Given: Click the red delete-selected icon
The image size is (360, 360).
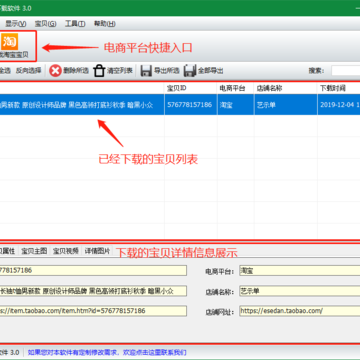Looking at the screenshot, I should point(55,71).
